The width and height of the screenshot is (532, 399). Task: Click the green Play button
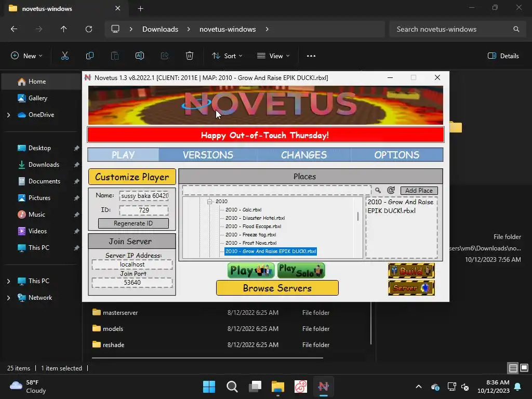coord(251,270)
